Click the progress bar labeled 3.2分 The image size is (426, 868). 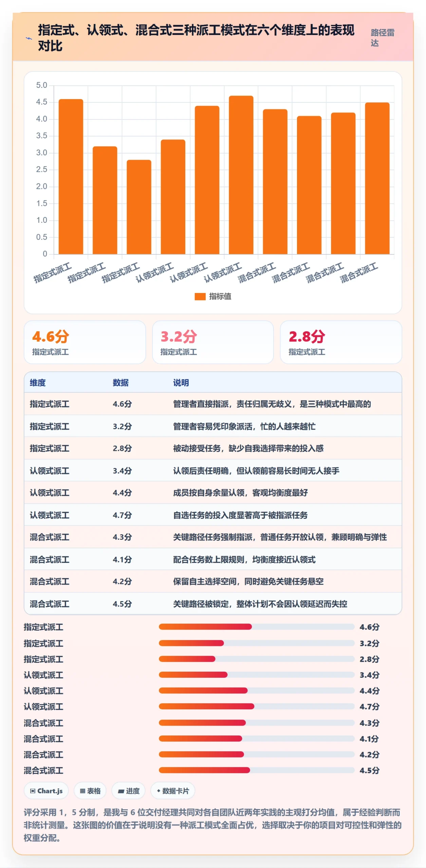pyautogui.click(x=257, y=643)
